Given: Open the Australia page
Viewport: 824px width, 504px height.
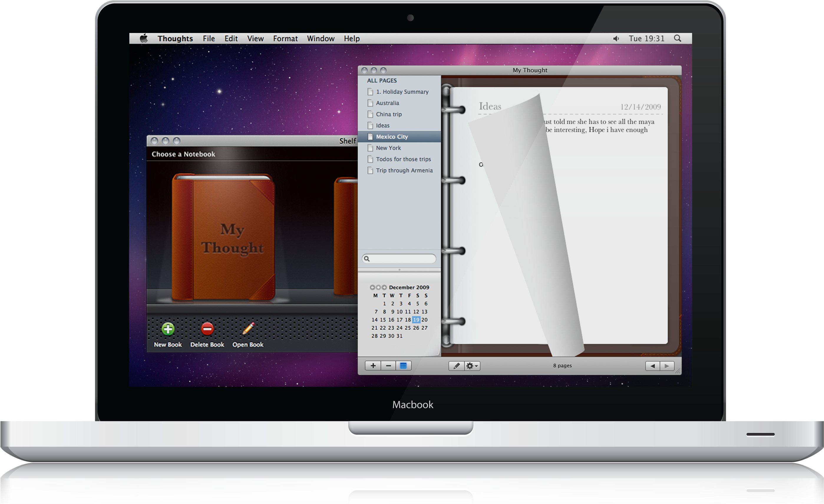Looking at the screenshot, I should [x=399, y=103].
